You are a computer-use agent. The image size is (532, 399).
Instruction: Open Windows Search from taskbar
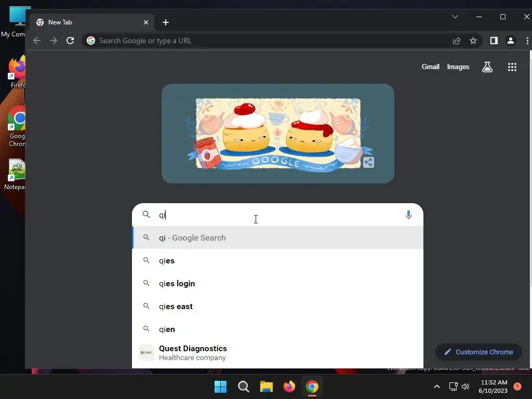click(x=243, y=387)
